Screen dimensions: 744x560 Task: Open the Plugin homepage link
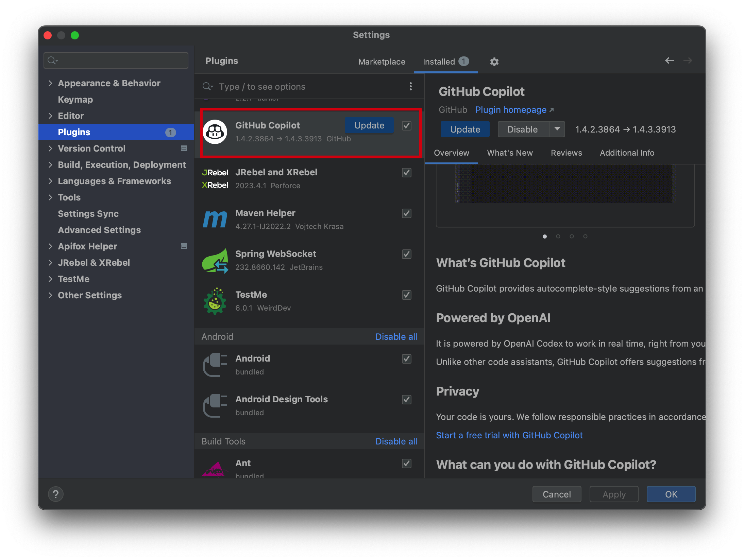(x=514, y=109)
